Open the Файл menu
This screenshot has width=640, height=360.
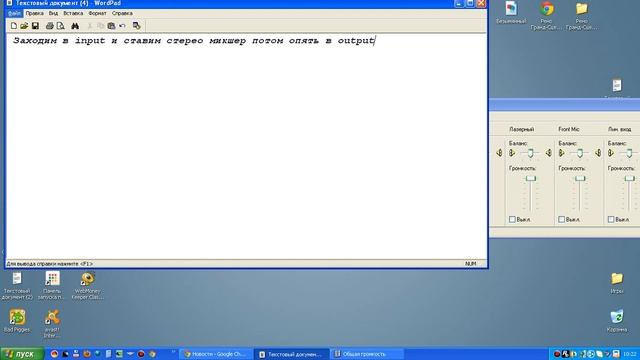(x=14, y=13)
